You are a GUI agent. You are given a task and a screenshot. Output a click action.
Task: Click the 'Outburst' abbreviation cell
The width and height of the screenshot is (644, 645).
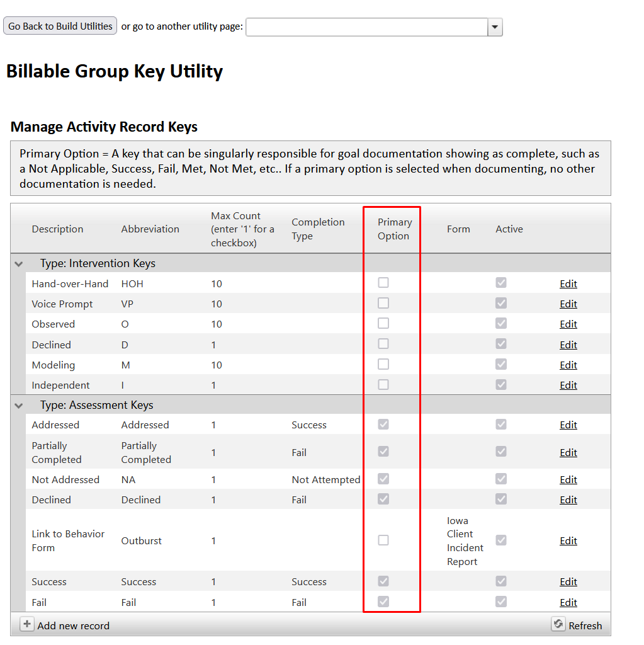[142, 541]
